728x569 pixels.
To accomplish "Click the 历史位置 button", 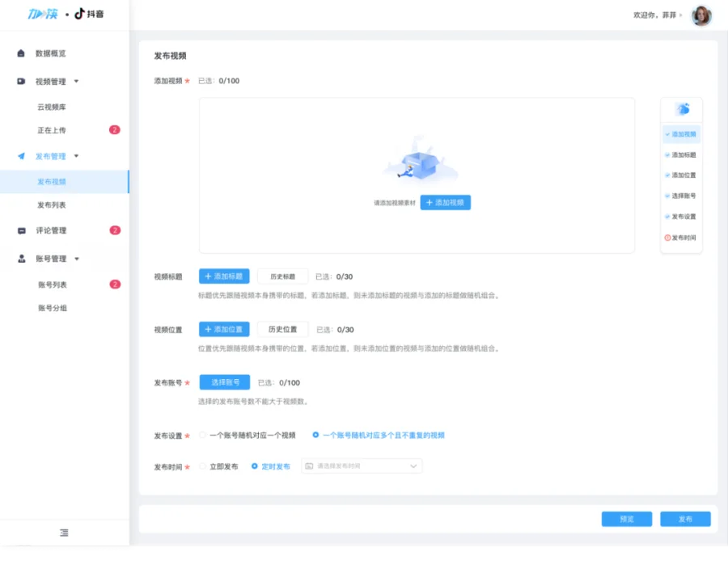I will pyautogui.click(x=283, y=329).
